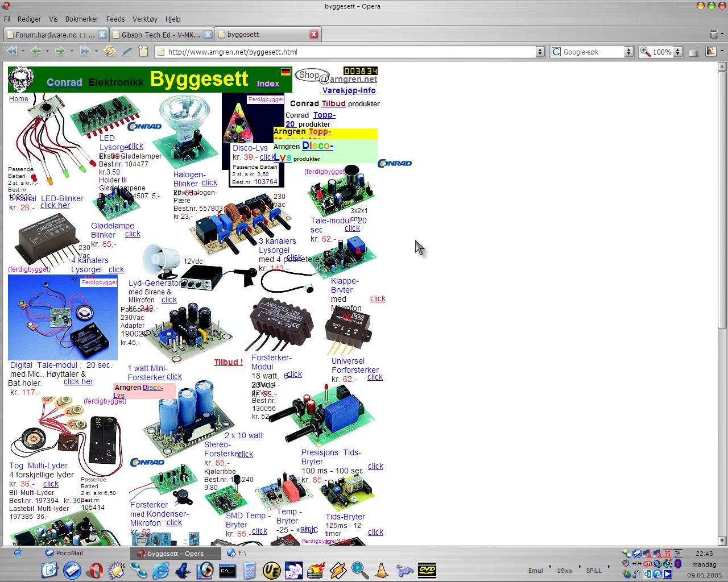Click the Google-søk search field
The image size is (728, 582).
(593, 52)
